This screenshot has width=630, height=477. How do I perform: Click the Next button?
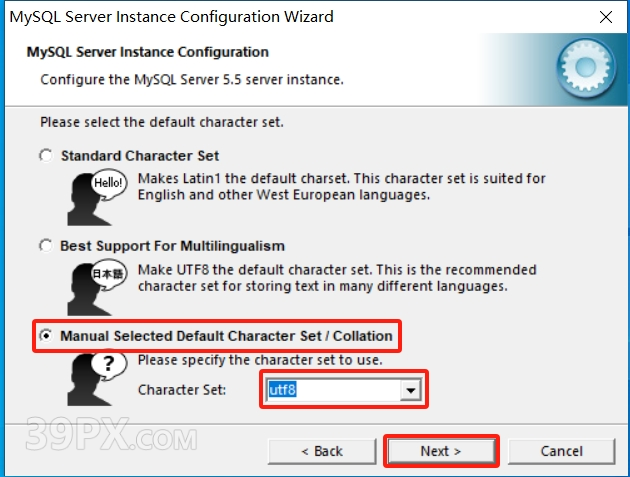441,451
